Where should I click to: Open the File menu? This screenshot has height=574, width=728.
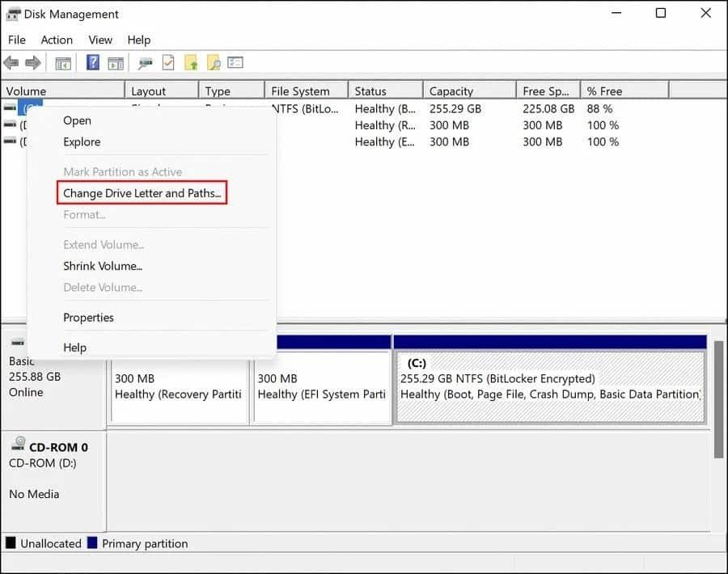16,40
